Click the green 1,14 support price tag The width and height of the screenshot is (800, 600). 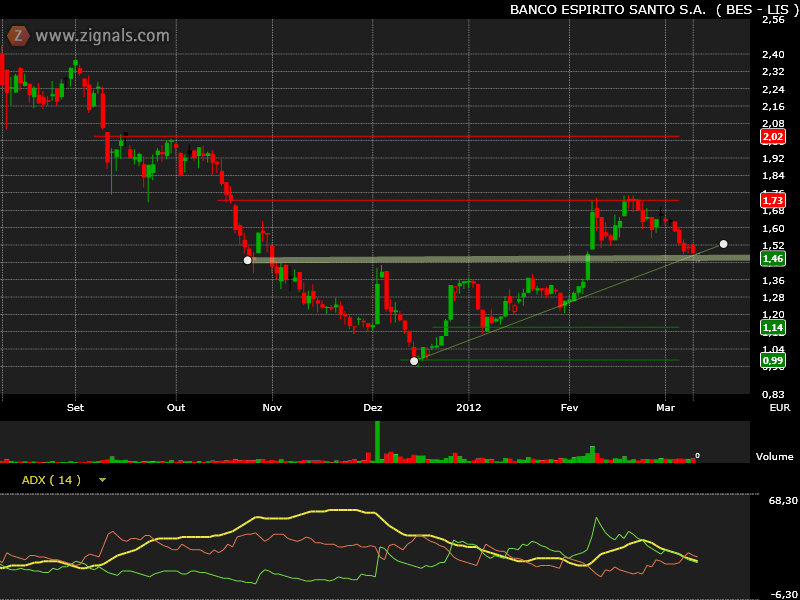pyautogui.click(x=772, y=327)
